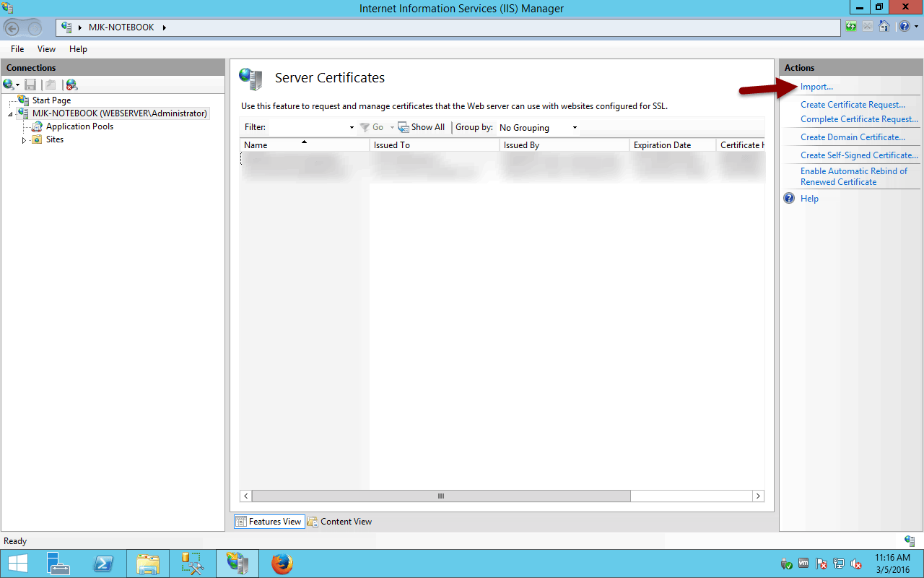Click the horizontal scrollbar thumb
Screen dimensions: 924x578
441,496
